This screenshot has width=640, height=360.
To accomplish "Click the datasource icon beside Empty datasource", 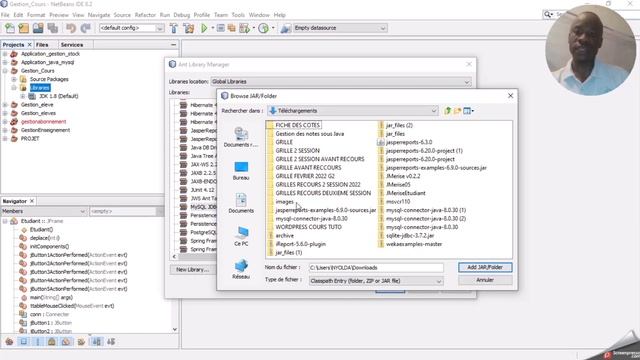I will tap(286, 28).
